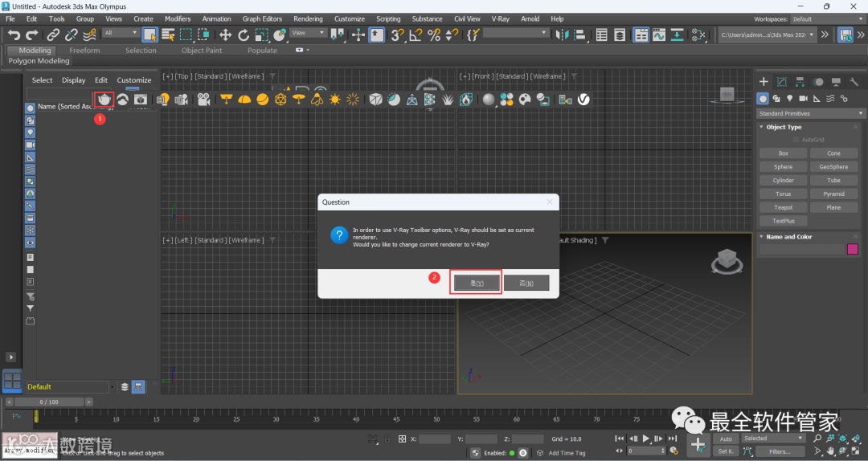The height and width of the screenshot is (461, 868).
Task: Click the V-Ray teapot render icon
Action: (x=104, y=99)
